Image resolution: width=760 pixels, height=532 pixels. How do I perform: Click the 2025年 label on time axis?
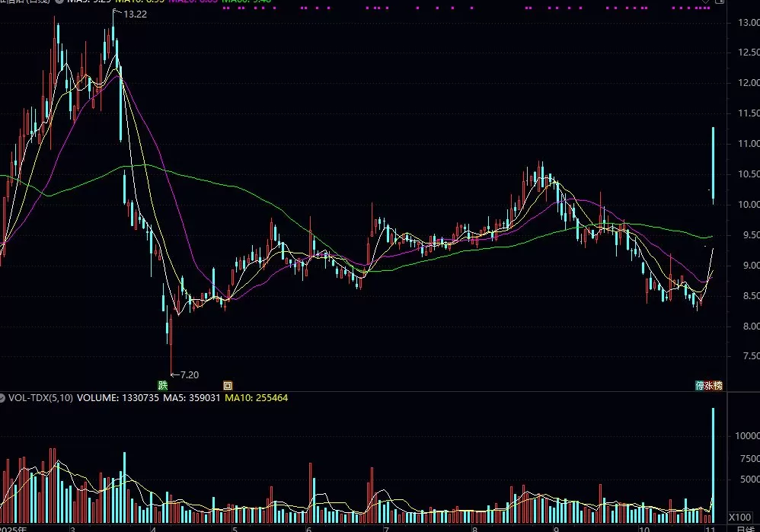13,527
